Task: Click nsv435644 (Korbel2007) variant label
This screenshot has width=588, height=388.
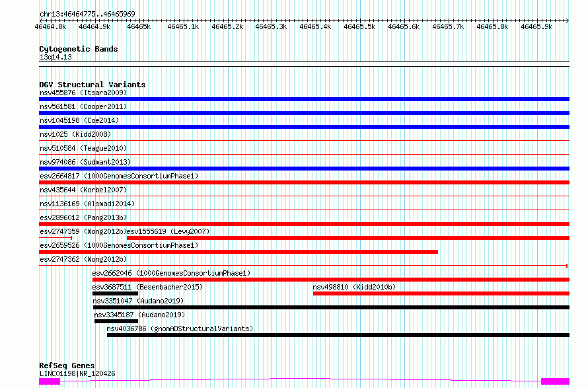Action: point(83,190)
